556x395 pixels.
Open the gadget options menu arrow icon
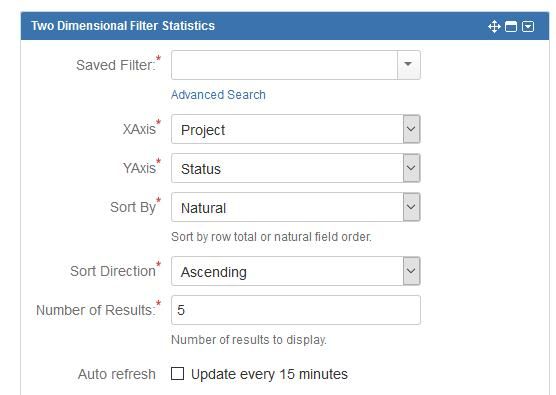click(528, 26)
